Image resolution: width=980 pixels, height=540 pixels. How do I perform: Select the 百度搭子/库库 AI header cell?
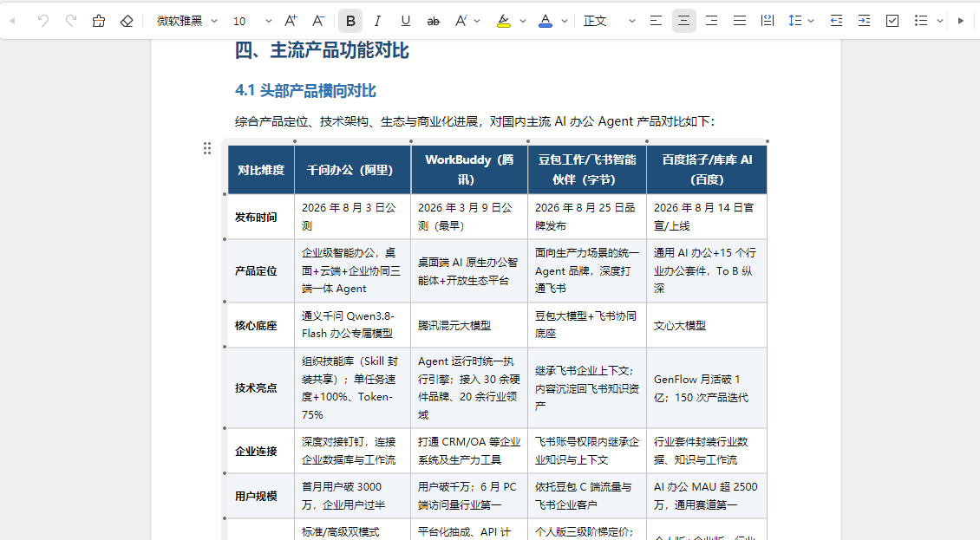(707, 170)
